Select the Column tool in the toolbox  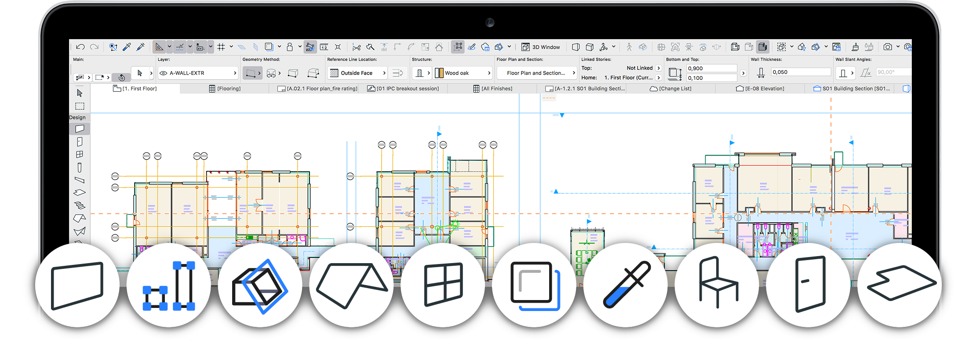[80, 167]
